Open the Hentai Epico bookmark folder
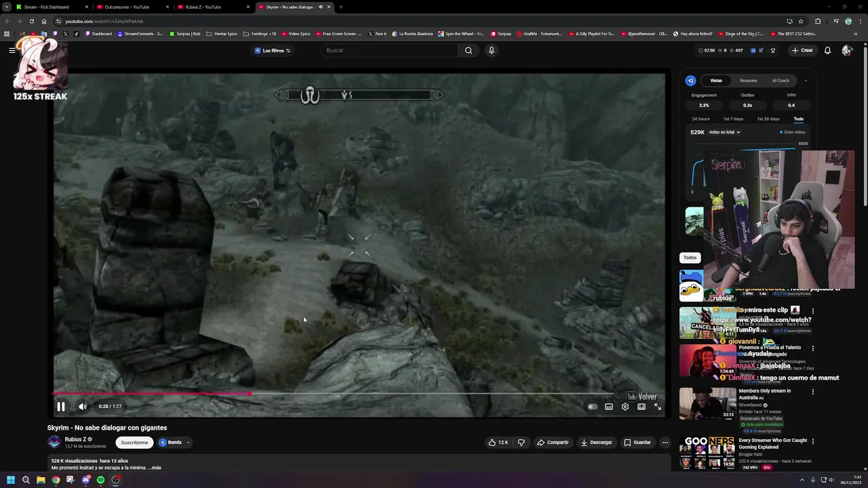This screenshot has height=488, width=868. (222, 33)
